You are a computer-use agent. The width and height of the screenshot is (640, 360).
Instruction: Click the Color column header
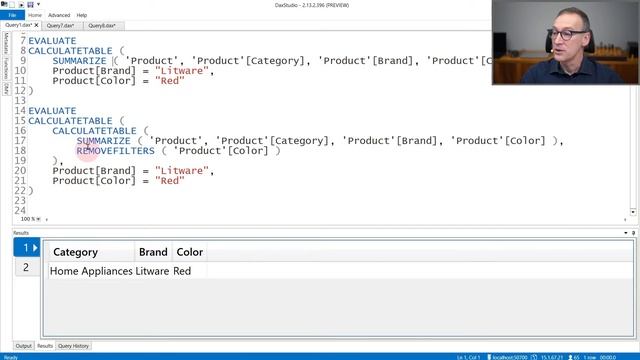pyautogui.click(x=190, y=252)
